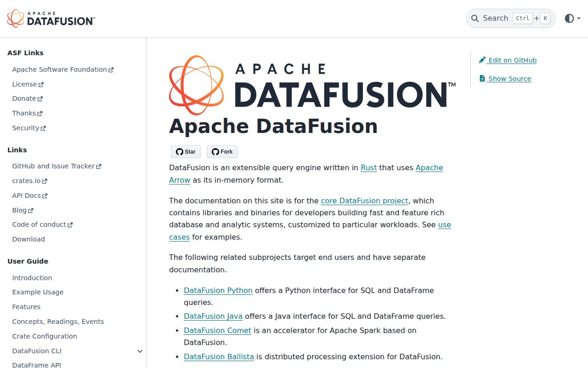Click the K key hint in Search
This screenshot has width=588, height=368.
[545, 18]
